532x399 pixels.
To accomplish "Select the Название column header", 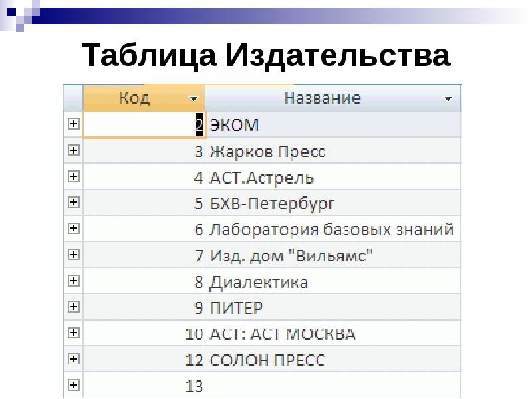I will 323,98.
